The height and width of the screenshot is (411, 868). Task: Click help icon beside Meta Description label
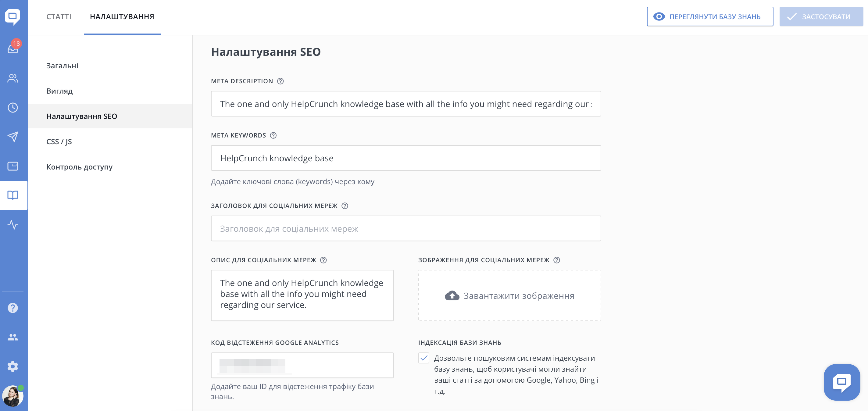[280, 81]
